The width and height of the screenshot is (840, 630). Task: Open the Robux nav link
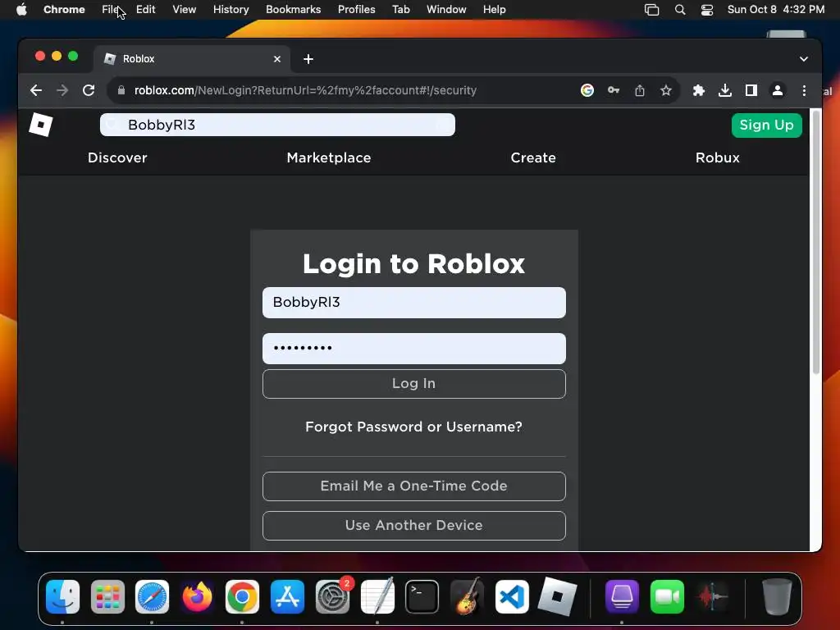(x=717, y=157)
